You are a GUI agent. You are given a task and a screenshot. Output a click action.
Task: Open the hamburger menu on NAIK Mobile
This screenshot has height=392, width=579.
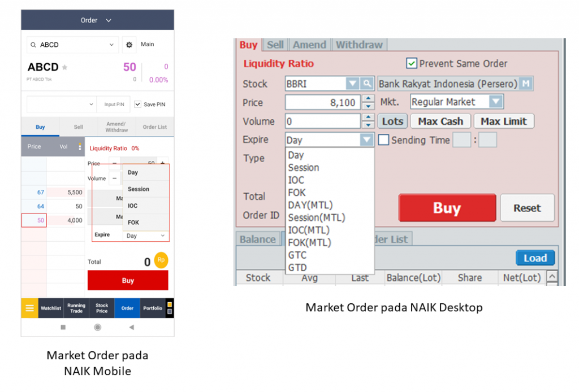coord(29,308)
